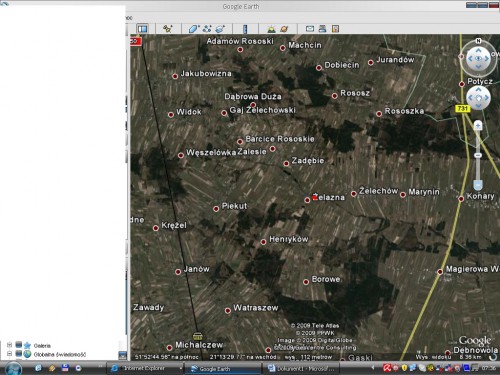Image resolution: width=500 pixels, height=375 pixels.
Task: Click the Print toolbar icon
Action: 322,29
